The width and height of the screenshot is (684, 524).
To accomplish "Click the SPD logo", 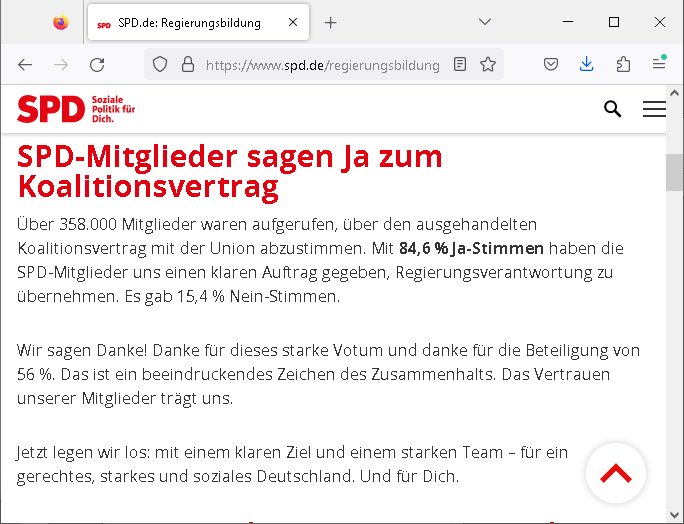I will [x=76, y=109].
